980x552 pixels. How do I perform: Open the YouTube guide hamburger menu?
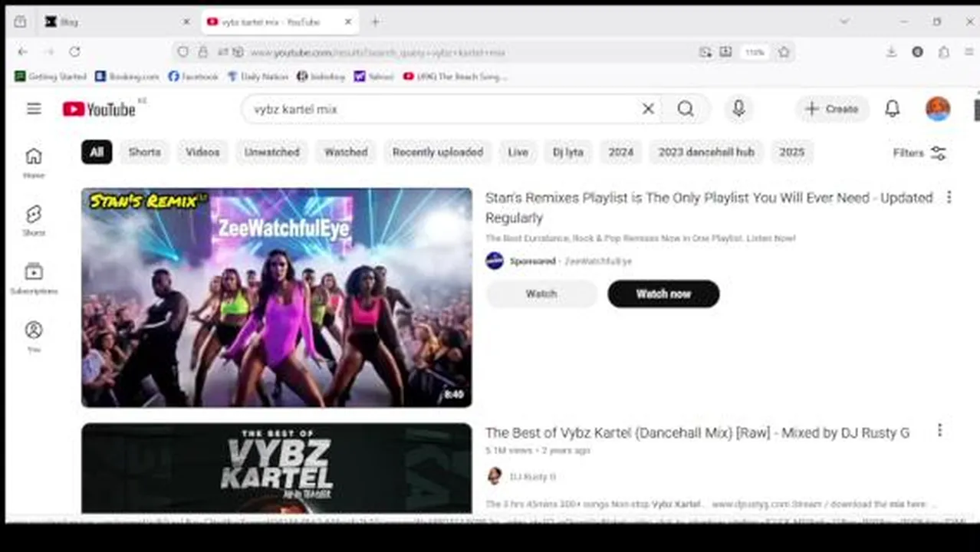pos(34,109)
